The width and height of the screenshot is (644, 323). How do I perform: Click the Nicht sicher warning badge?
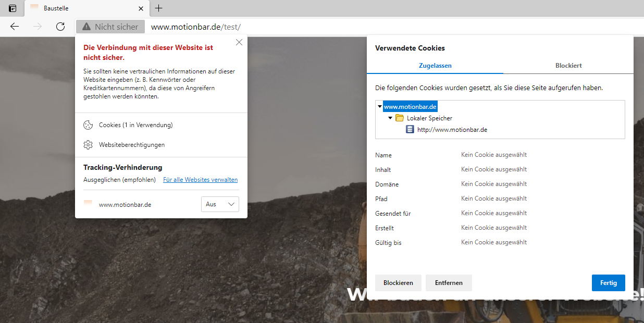point(110,27)
